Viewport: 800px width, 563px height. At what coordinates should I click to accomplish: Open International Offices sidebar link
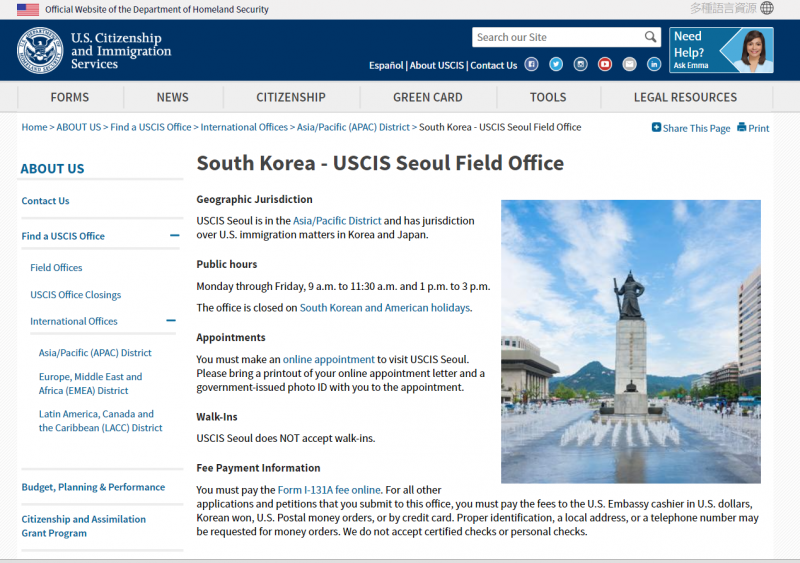coord(73,321)
